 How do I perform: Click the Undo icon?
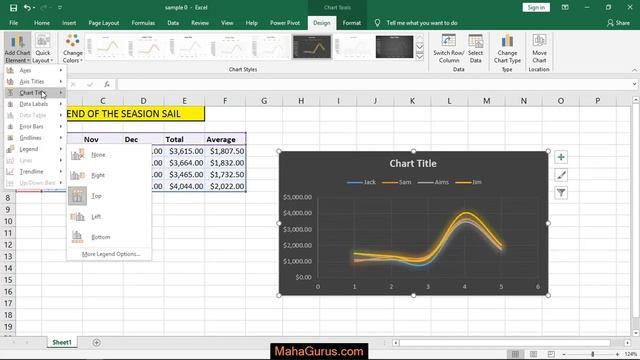(27, 8)
